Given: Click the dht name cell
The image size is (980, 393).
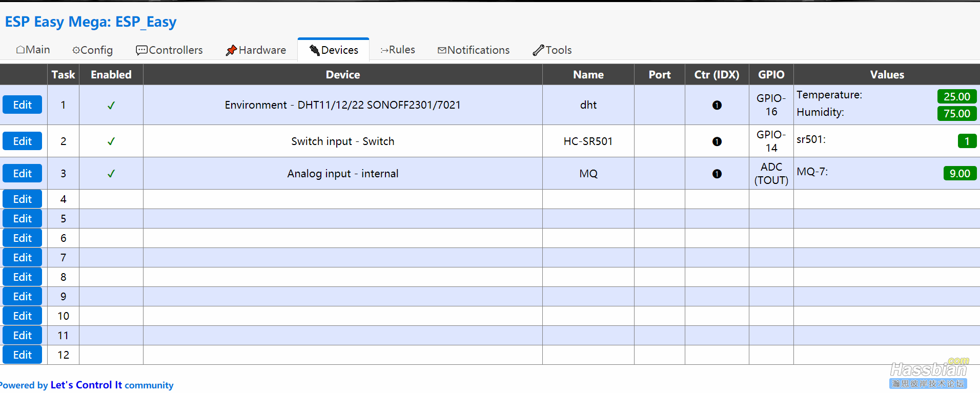Looking at the screenshot, I should coord(588,105).
